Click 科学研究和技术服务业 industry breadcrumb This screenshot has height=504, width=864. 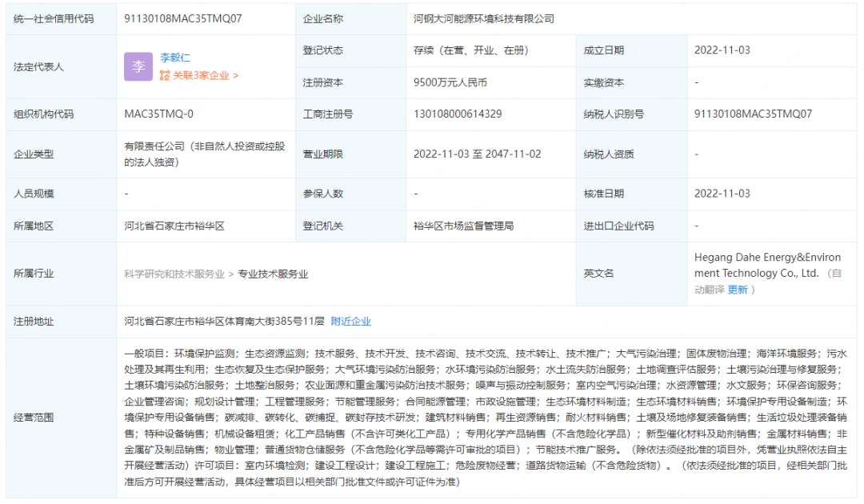[174, 274]
